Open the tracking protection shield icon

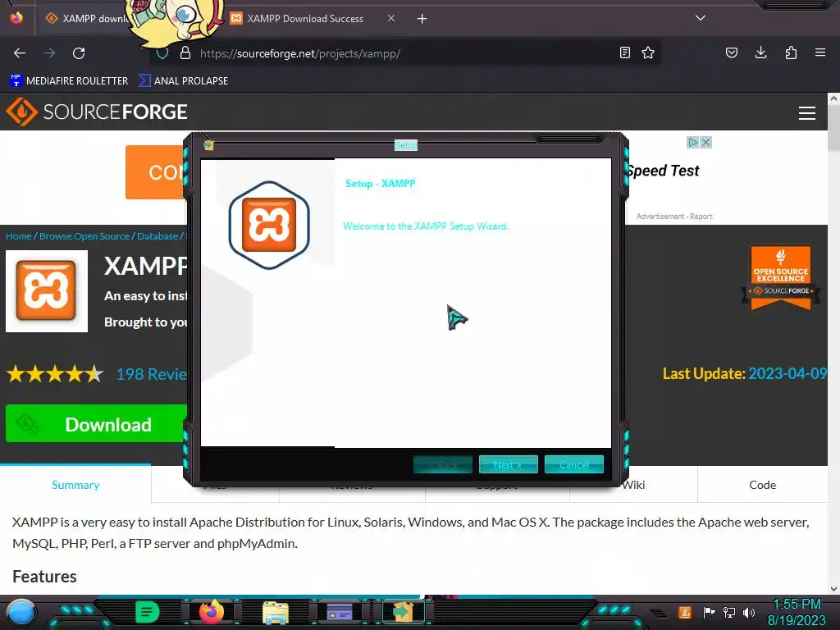point(162,53)
